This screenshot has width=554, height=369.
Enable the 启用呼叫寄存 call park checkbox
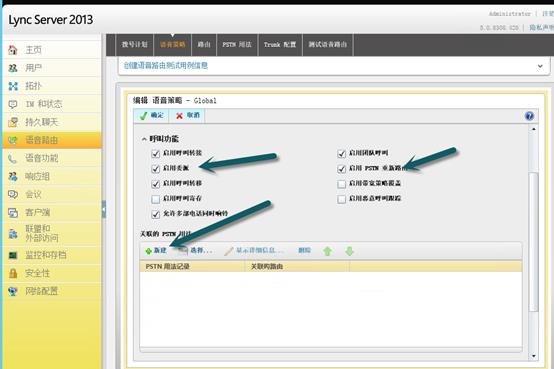(155, 199)
